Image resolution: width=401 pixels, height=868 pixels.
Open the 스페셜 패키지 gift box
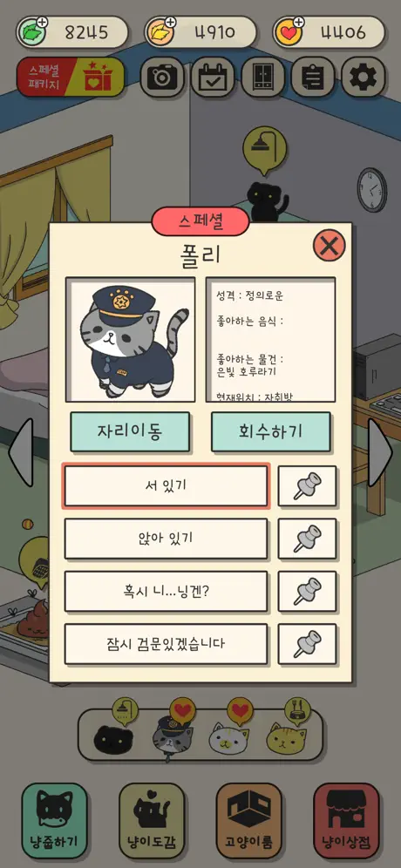(x=71, y=77)
